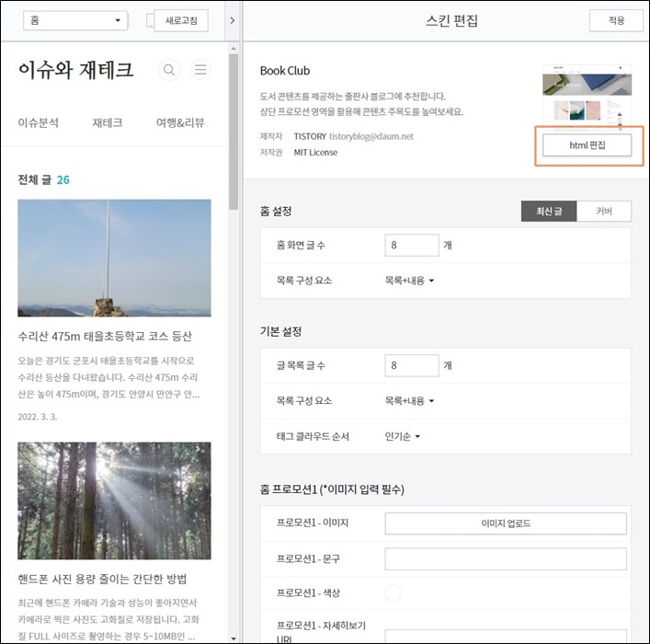Open the 이슈분석 category in blog preview

pyautogui.click(x=38, y=123)
